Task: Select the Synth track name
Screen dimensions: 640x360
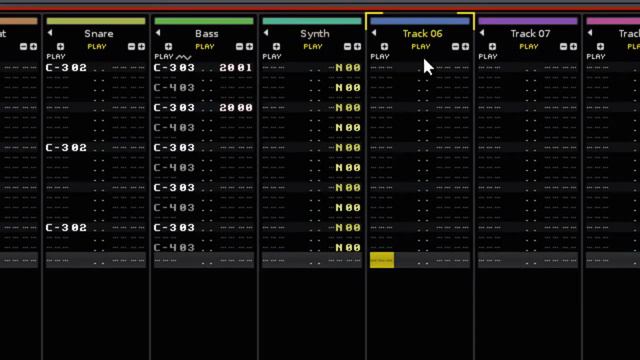Action: tap(315, 33)
